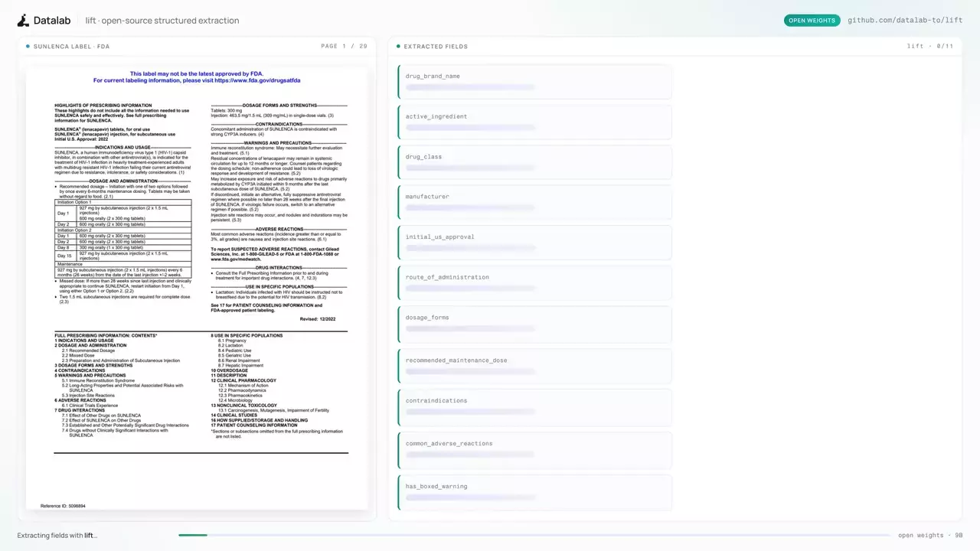980x551 pixels.
Task: Click the lift 0/11 counter
Action: [x=930, y=47]
